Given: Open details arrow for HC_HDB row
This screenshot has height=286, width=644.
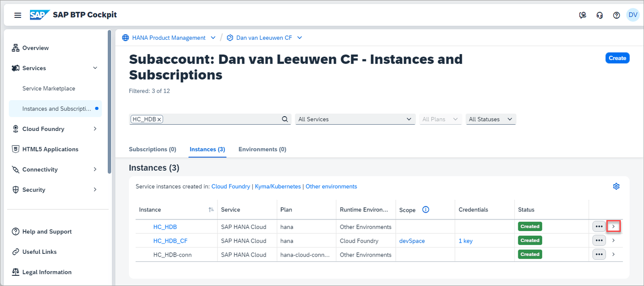Looking at the screenshot, I should point(614,227).
